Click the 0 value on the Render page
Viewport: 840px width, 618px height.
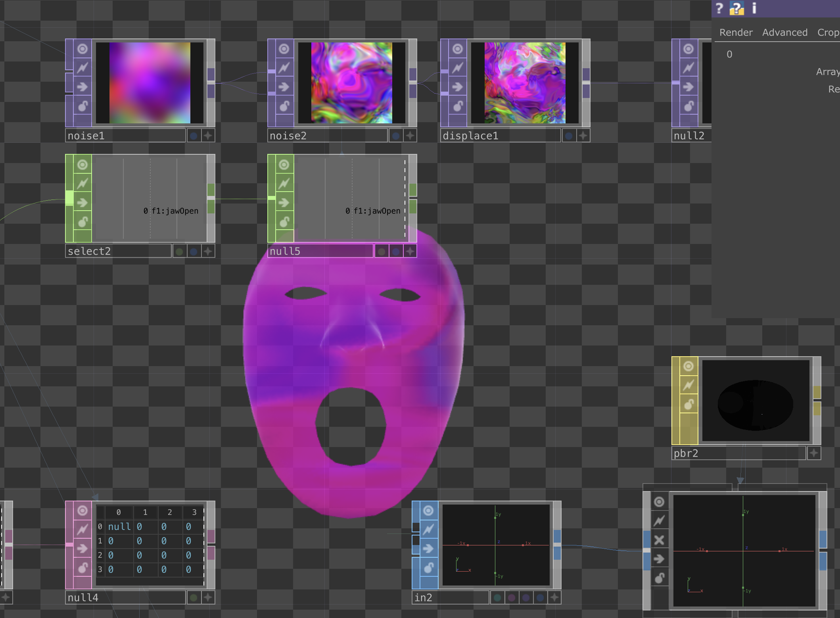[730, 54]
